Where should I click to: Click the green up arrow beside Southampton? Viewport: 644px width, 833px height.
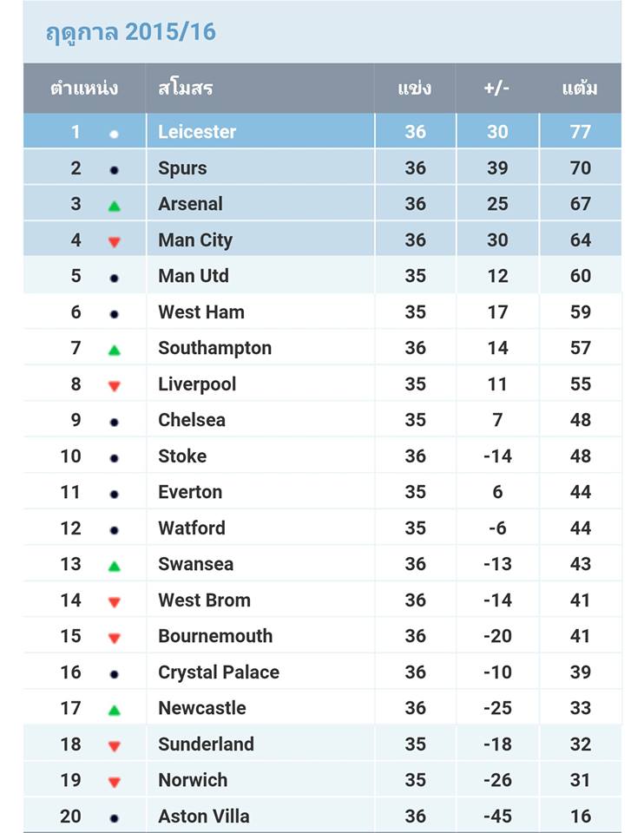(115, 350)
